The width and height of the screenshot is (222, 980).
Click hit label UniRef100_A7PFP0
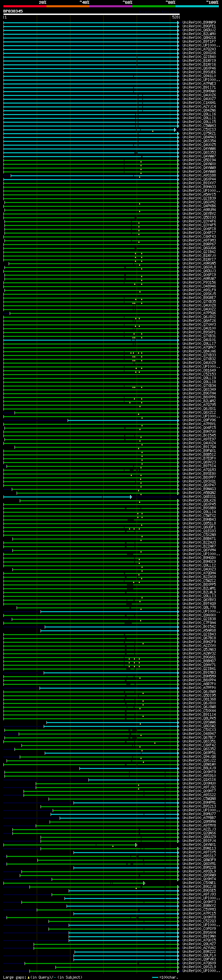pos(199,688)
